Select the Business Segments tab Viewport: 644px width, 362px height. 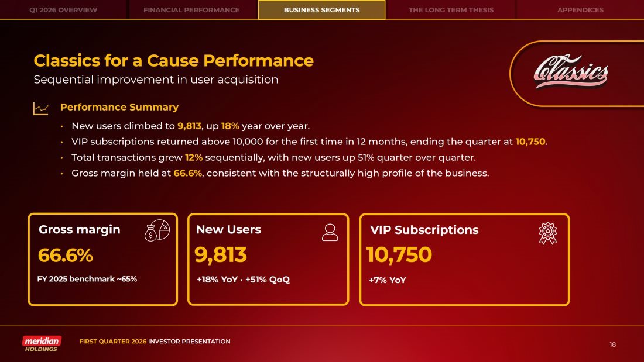tap(321, 10)
